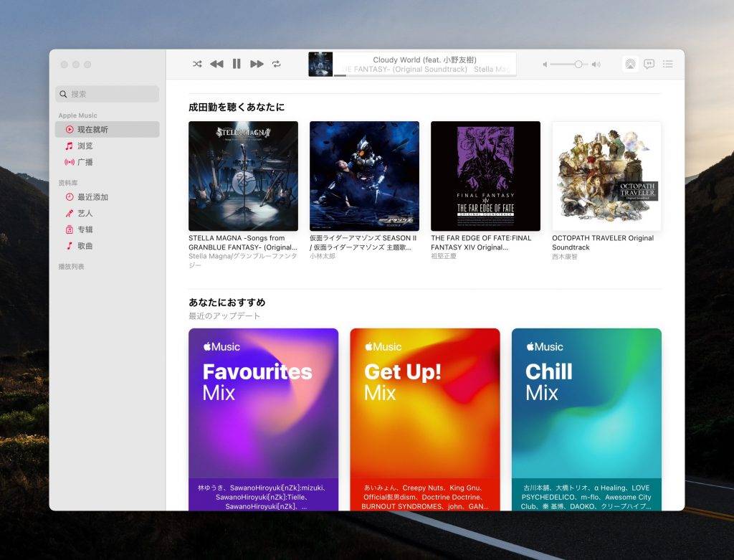Show the lyrics panel
The image size is (734, 560).
(x=649, y=64)
